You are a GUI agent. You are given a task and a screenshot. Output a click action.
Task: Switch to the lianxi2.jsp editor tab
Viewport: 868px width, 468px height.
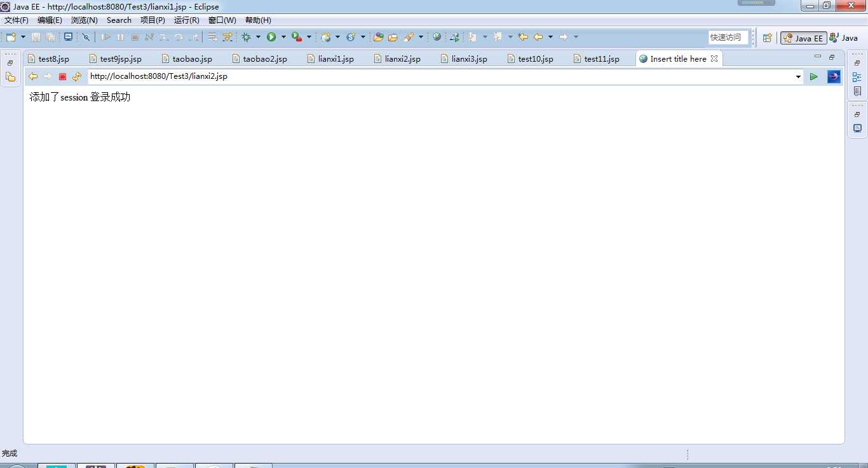tap(397, 59)
